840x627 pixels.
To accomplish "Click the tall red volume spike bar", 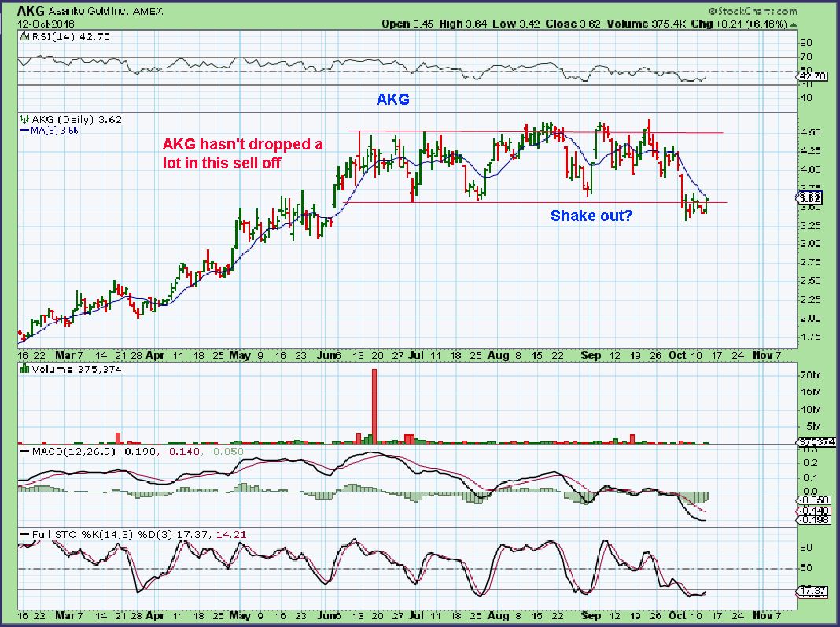I will pyautogui.click(x=374, y=406).
